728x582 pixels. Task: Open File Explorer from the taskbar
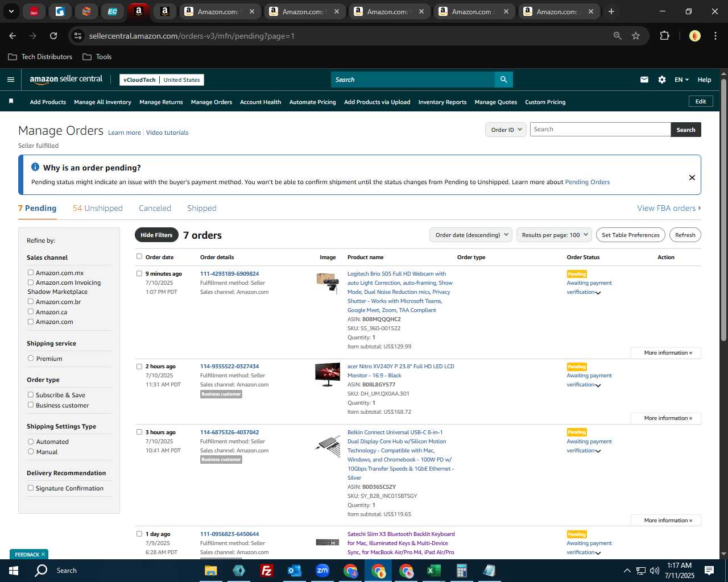tap(211, 571)
